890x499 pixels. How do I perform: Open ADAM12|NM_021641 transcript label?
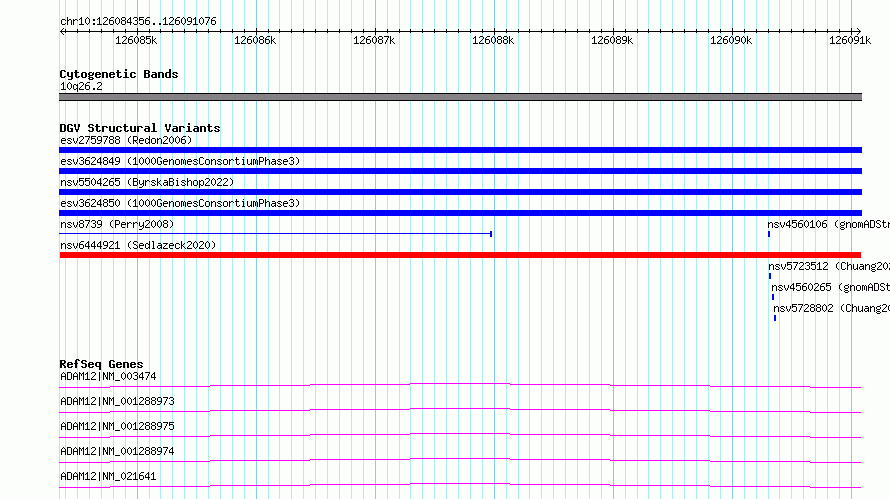point(108,476)
